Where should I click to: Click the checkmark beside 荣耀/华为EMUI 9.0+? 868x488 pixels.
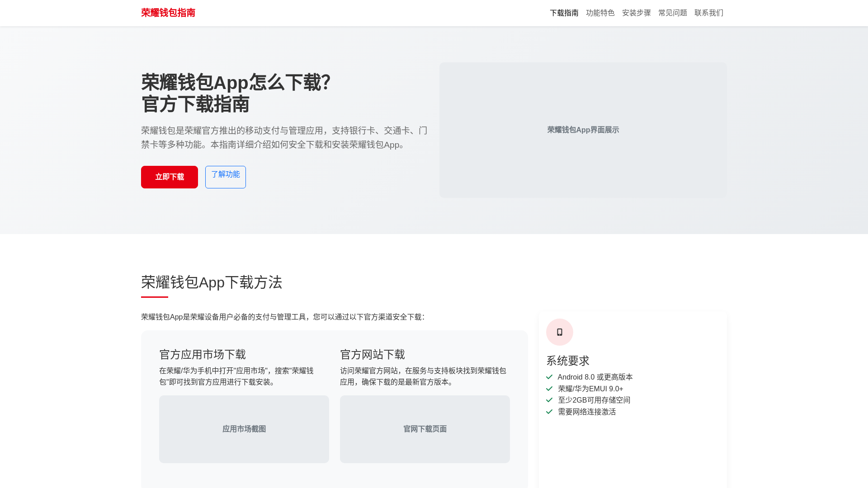[x=549, y=389]
